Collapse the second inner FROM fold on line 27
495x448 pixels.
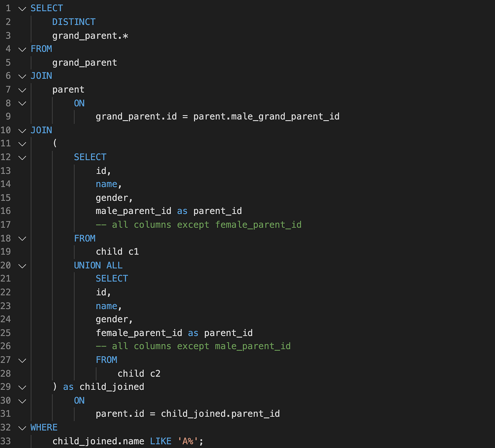(22, 361)
